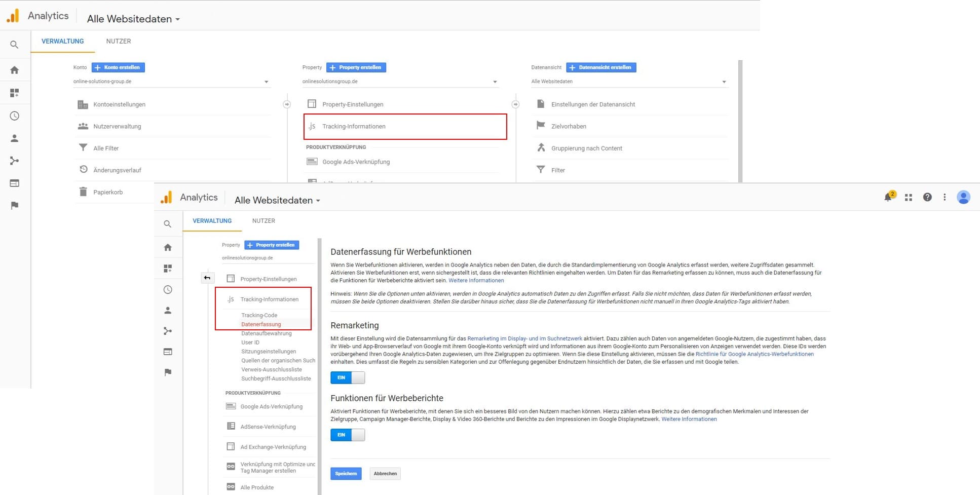Open the Google apps grid icon
The width and height of the screenshot is (980, 495).
[x=909, y=198]
